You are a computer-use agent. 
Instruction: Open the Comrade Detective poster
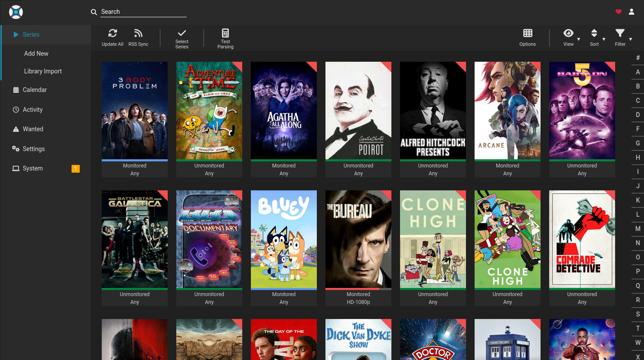click(x=582, y=239)
